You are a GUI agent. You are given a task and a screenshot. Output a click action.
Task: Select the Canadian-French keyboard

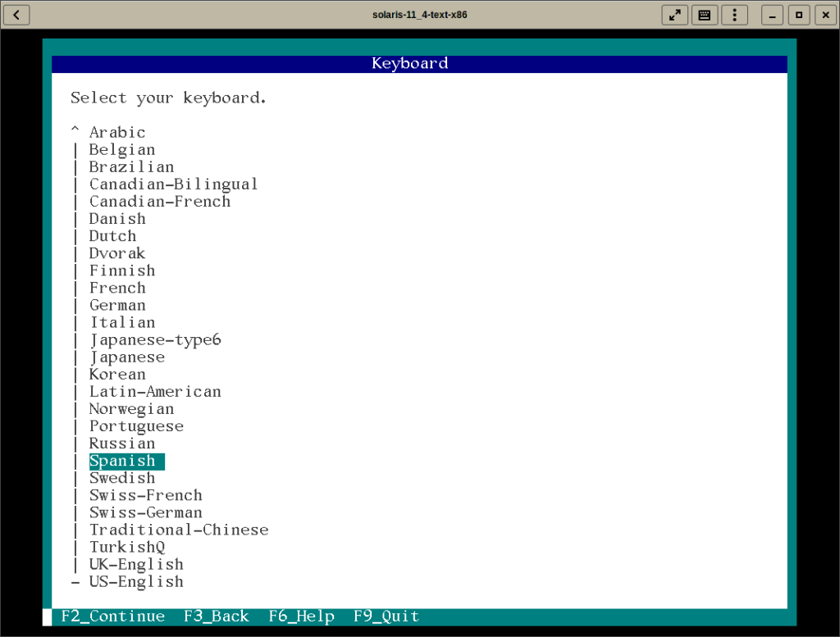tap(160, 202)
